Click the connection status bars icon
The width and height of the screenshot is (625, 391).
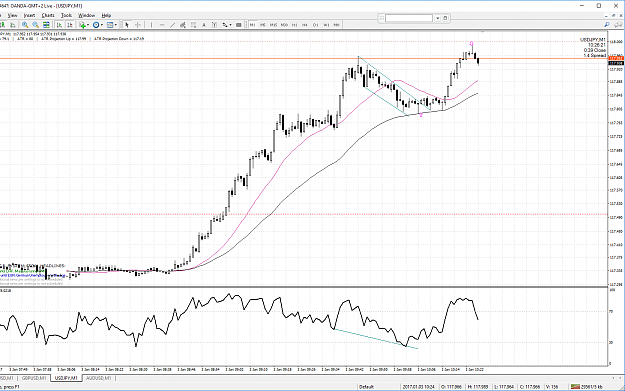[x=575, y=387]
